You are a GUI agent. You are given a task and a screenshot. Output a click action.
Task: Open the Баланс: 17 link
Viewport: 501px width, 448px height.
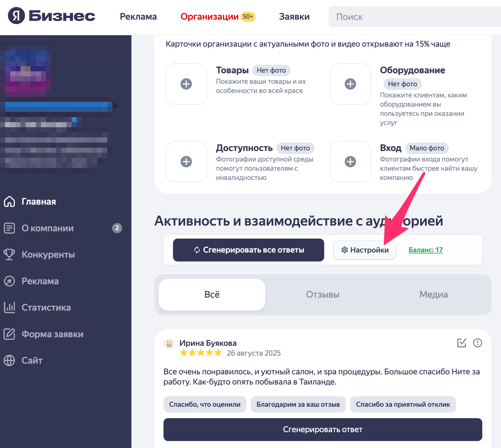pos(425,250)
